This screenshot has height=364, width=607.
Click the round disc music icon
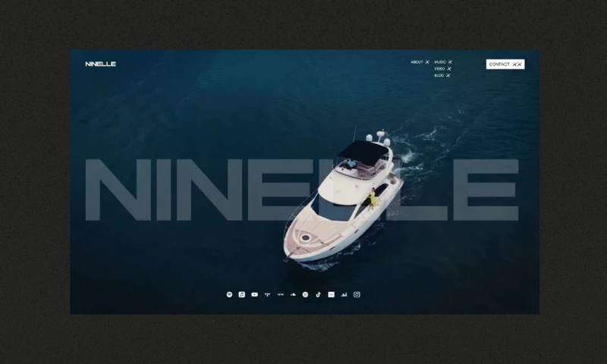click(x=306, y=295)
